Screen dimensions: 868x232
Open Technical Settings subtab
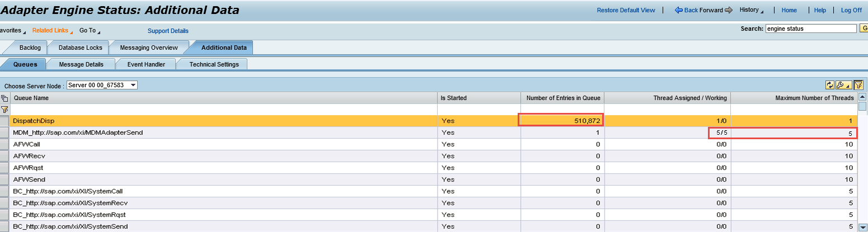click(x=214, y=64)
